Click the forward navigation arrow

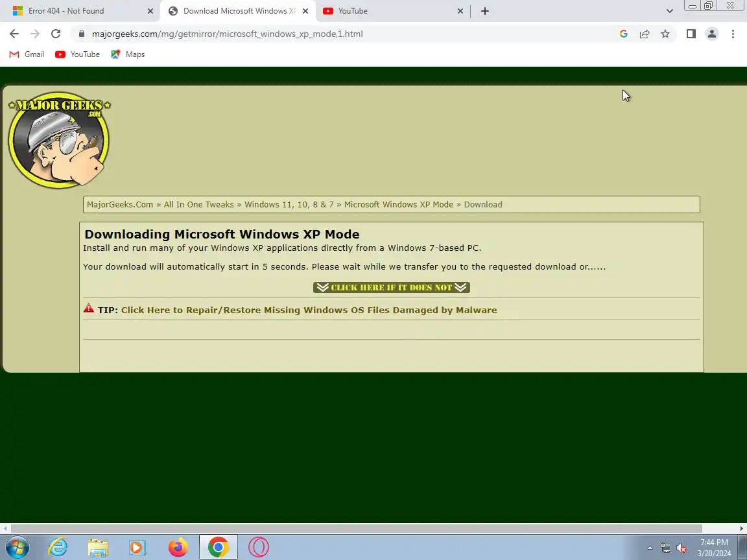(35, 34)
